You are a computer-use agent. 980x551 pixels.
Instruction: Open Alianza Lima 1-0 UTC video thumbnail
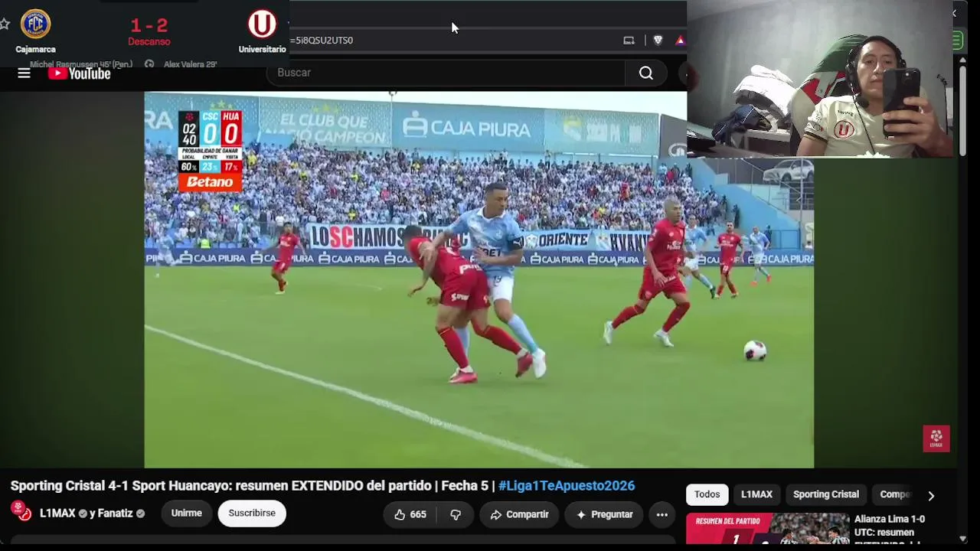click(767, 529)
